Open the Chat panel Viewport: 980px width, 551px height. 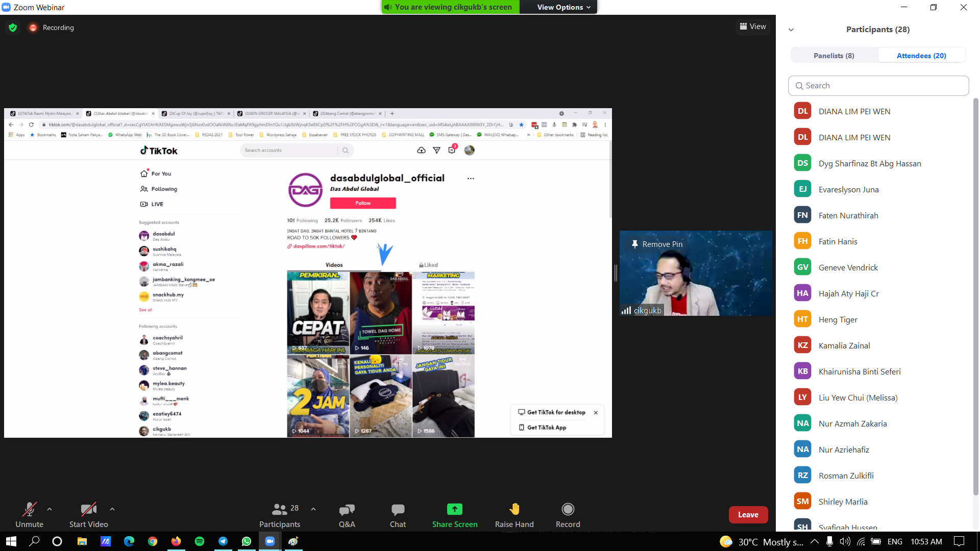pos(398,514)
